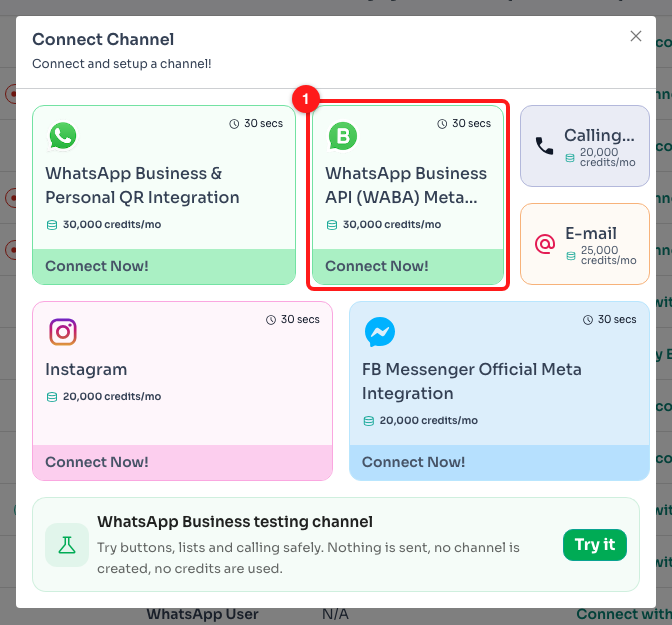This screenshot has width=672, height=625.
Task: Click the E-mail @ symbol icon
Action: [545, 244]
